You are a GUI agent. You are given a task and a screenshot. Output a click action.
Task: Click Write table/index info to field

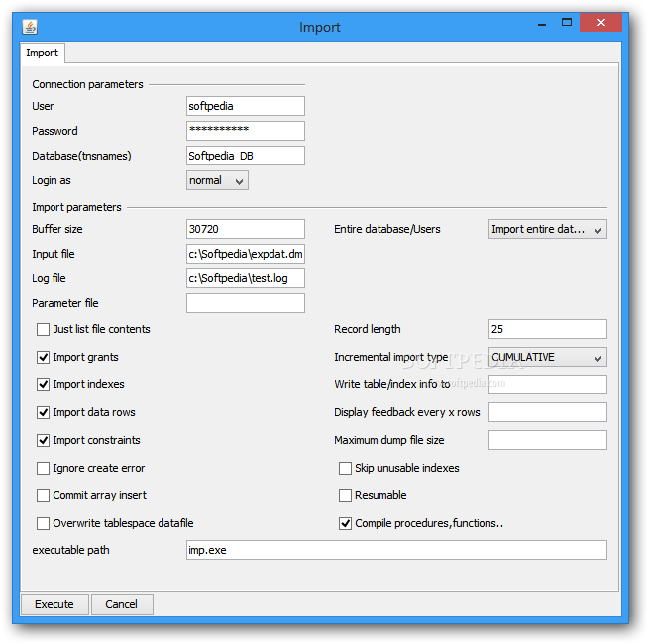tap(548, 384)
